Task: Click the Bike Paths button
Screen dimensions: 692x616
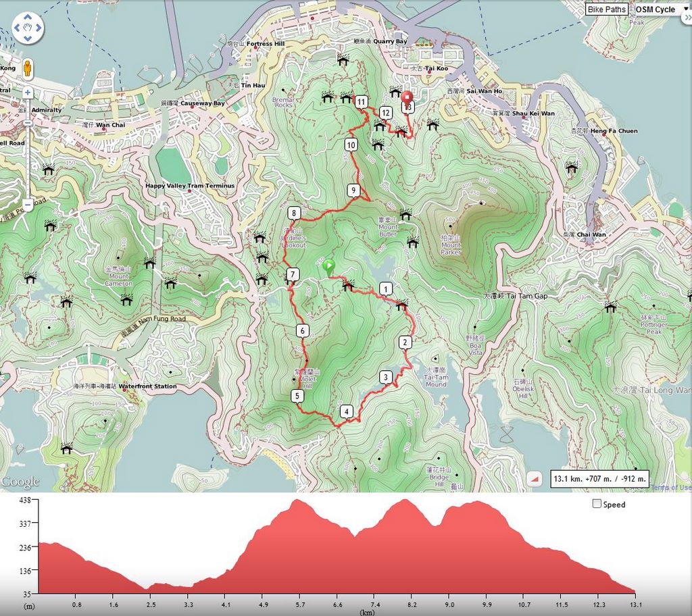Action: 606,9
